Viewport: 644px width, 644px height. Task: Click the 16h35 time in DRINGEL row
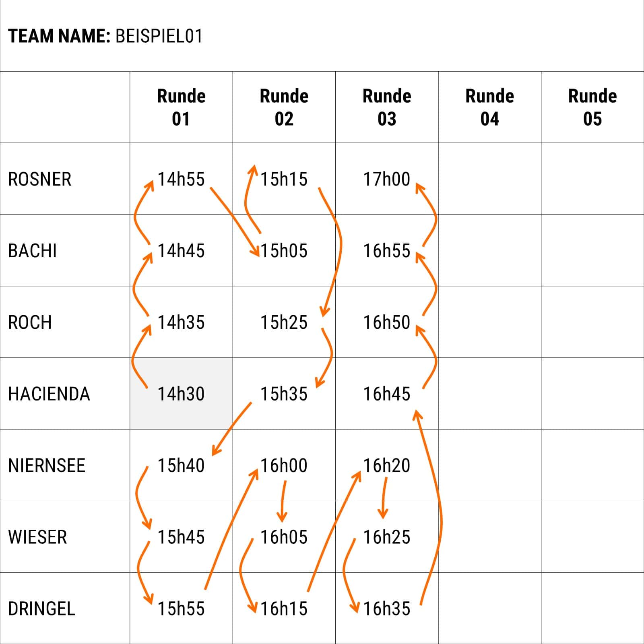point(387,609)
